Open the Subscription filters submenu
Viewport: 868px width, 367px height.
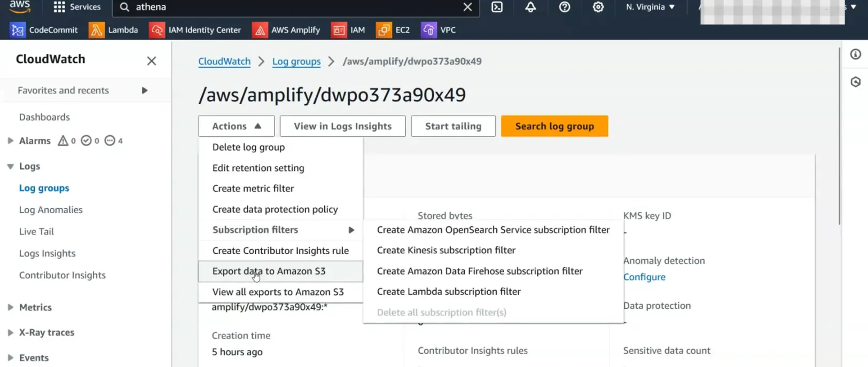coord(280,230)
